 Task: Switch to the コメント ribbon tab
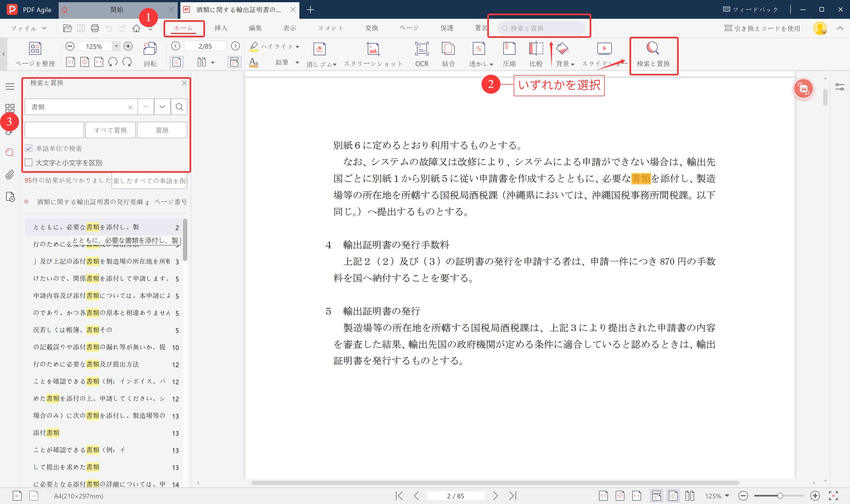(330, 28)
